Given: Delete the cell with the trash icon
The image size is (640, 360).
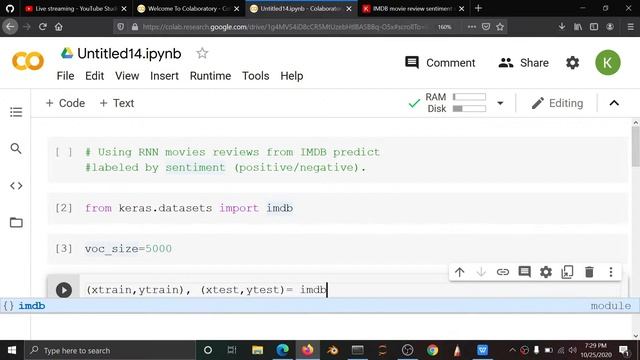Looking at the screenshot, I should coord(589,272).
